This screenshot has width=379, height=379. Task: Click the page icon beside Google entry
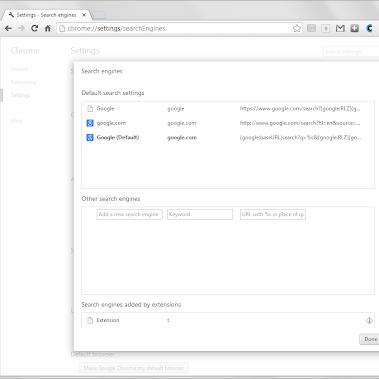tap(90, 109)
